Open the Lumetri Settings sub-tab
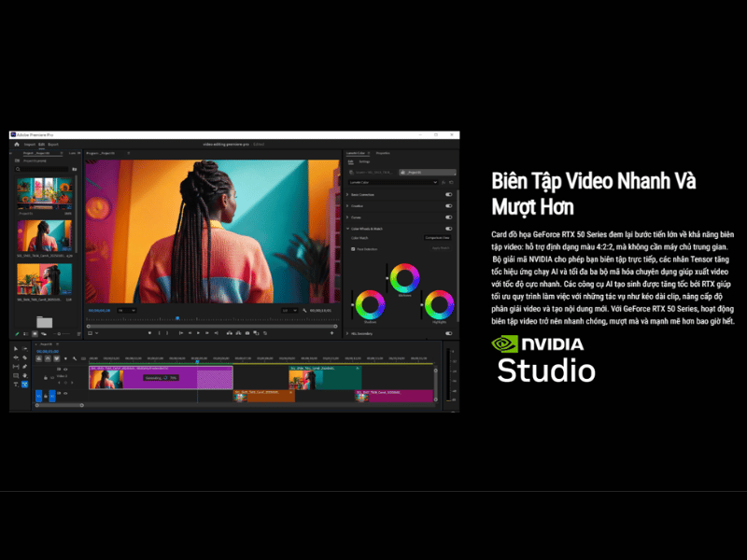This screenshot has width=747, height=560. 364,161
